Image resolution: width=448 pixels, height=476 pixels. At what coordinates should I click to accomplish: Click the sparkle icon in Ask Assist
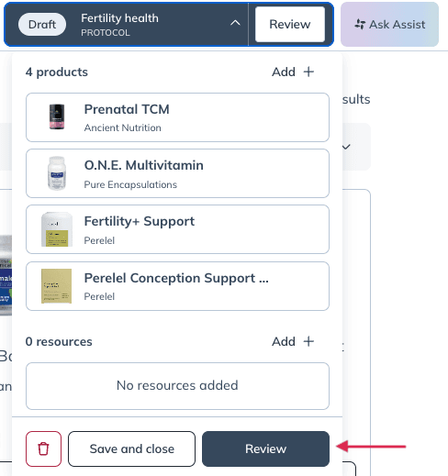360,24
